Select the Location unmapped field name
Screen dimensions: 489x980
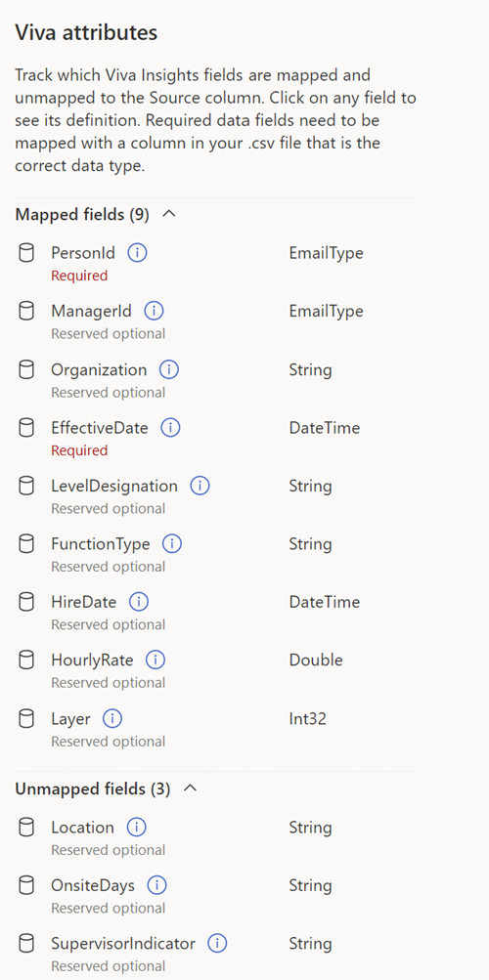82,828
